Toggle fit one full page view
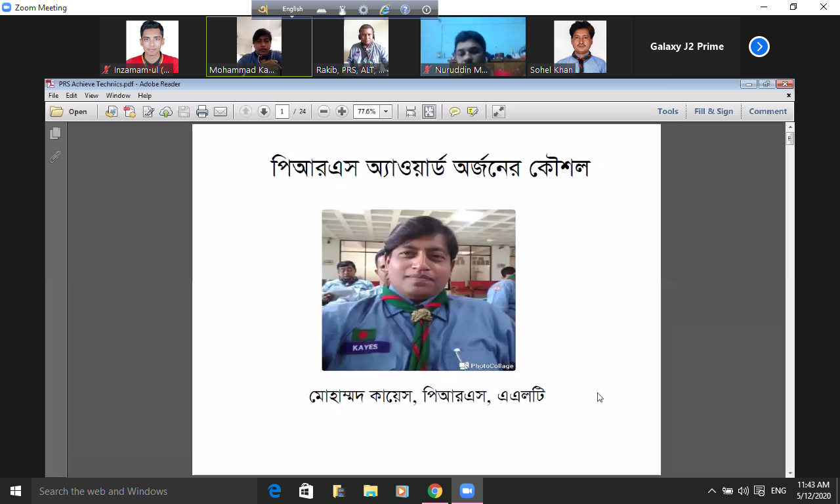Viewport: 840px width, 504px height. [x=429, y=112]
